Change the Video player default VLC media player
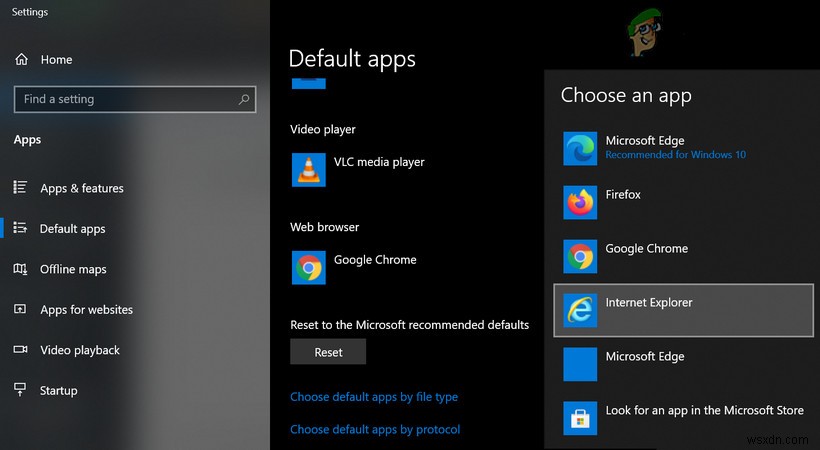 358,170
